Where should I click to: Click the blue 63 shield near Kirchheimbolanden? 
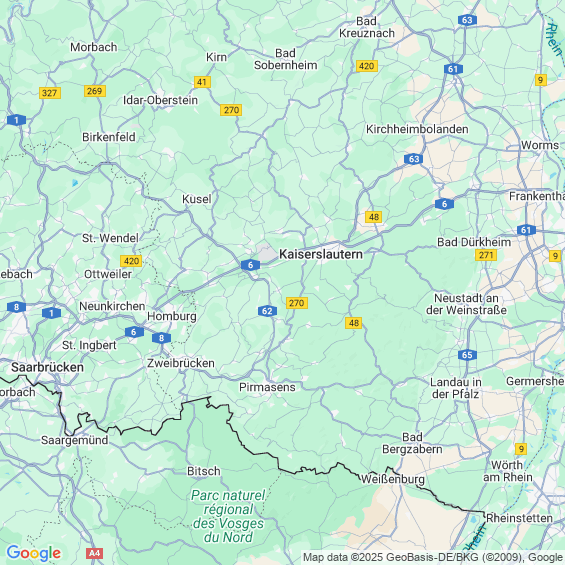413,159
